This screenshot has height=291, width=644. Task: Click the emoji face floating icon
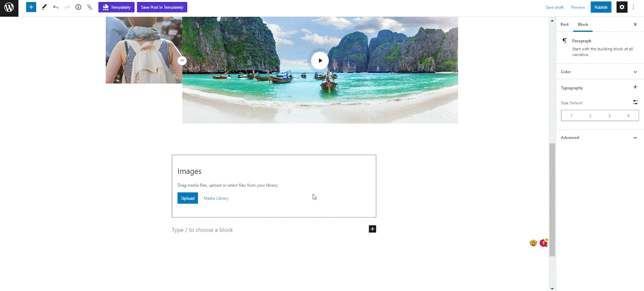point(533,243)
